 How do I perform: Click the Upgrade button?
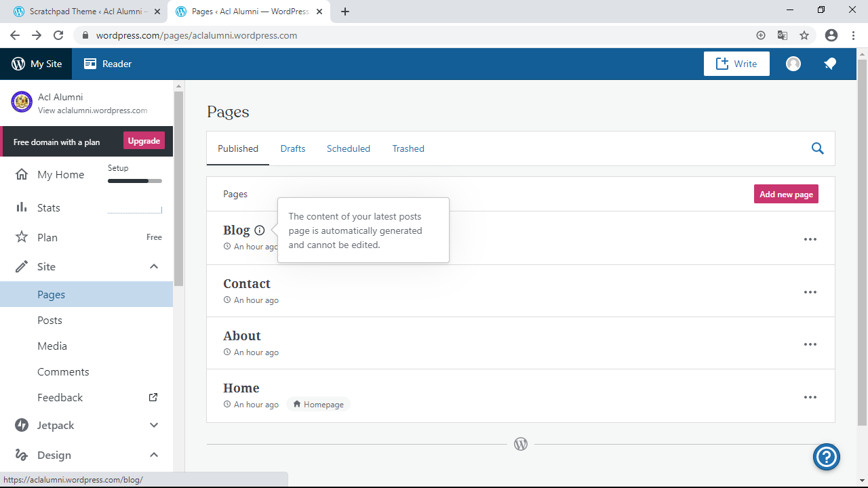click(x=144, y=141)
